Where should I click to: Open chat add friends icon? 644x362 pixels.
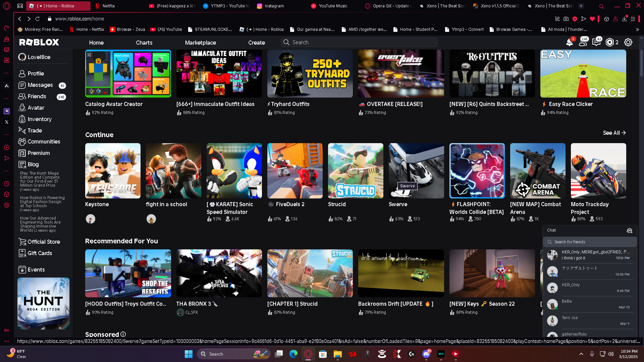point(630,230)
